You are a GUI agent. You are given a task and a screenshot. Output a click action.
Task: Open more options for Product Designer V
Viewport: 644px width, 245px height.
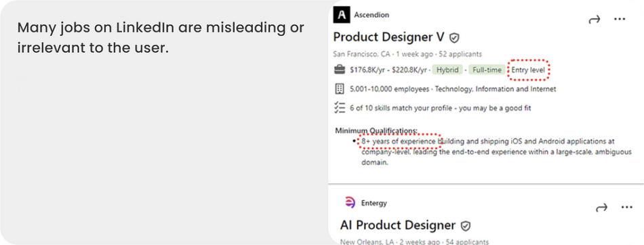tap(620, 19)
